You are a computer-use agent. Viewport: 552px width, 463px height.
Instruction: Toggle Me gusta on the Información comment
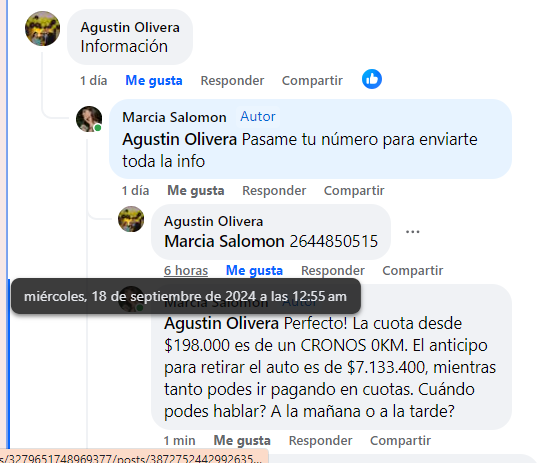(x=154, y=81)
